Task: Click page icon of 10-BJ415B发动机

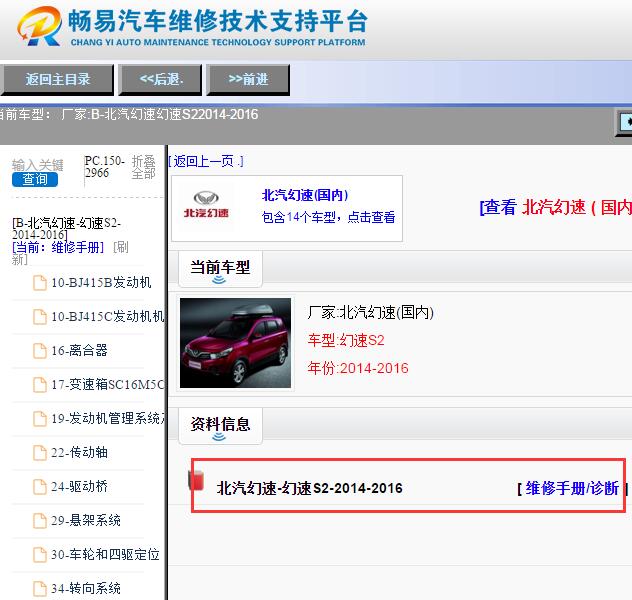Action: coord(40,282)
